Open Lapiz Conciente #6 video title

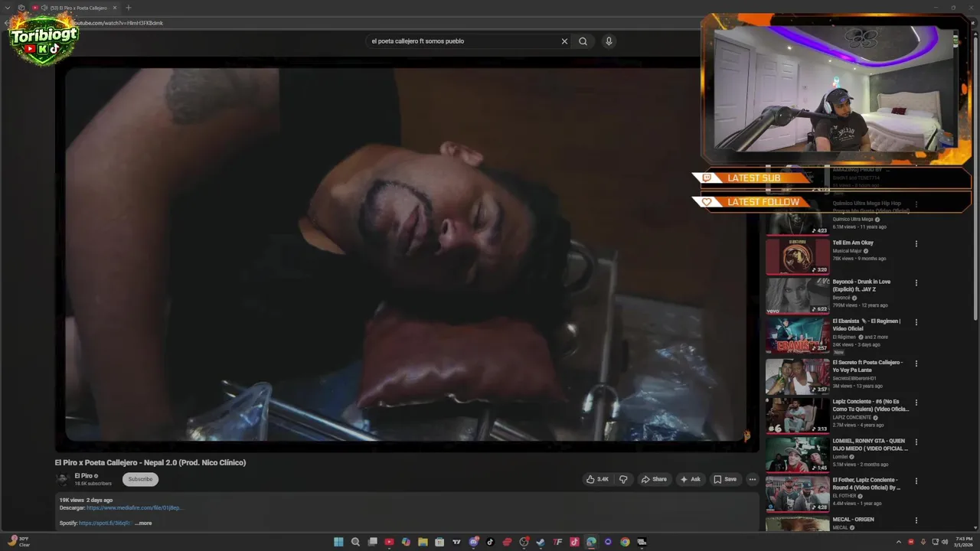tap(871, 405)
